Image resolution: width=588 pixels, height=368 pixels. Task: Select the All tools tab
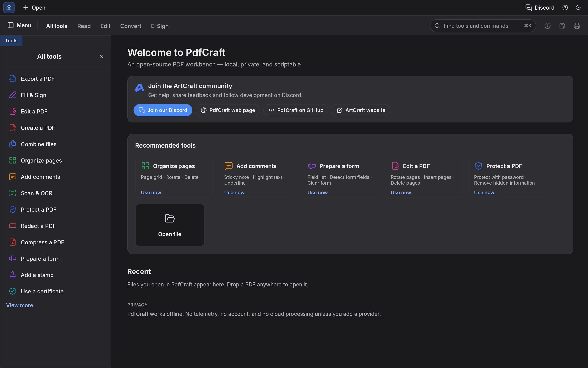click(x=57, y=26)
